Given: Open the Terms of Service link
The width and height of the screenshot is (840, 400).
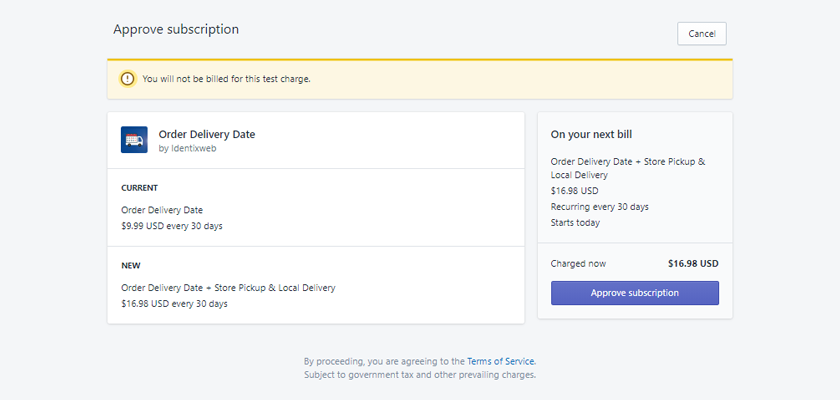Looking at the screenshot, I should point(500,361).
